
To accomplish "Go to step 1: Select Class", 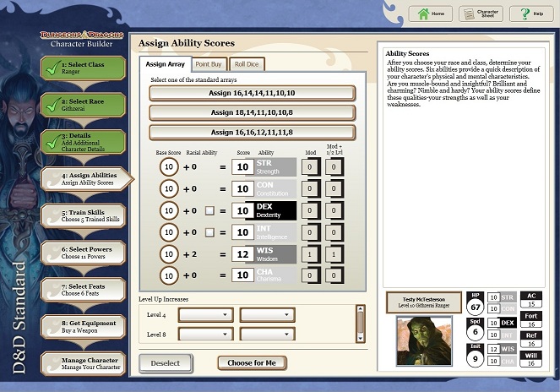I will coord(84,68).
